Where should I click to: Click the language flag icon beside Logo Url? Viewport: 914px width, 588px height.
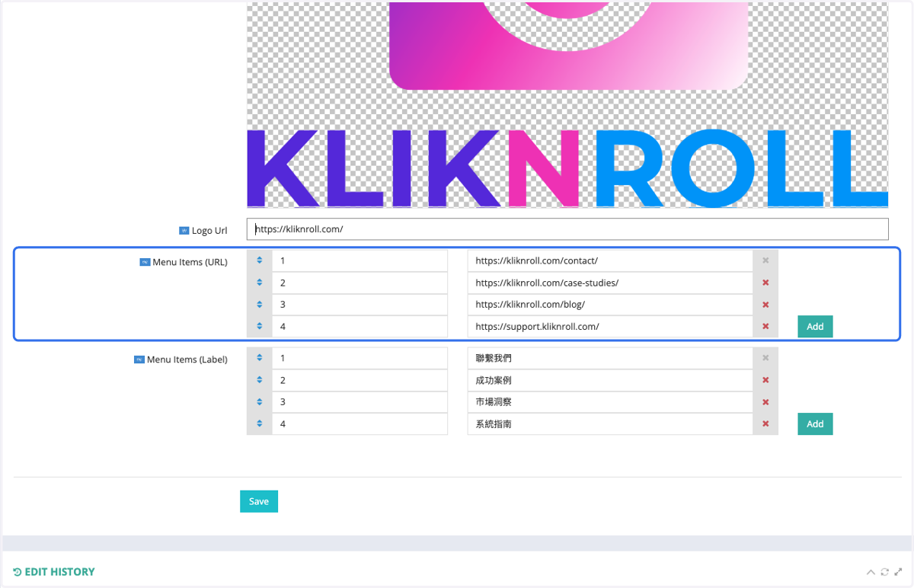coord(184,231)
